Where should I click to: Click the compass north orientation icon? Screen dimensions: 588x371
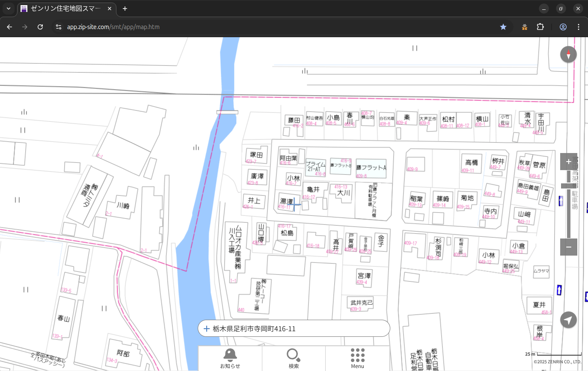pyautogui.click(x=568, y=55)
